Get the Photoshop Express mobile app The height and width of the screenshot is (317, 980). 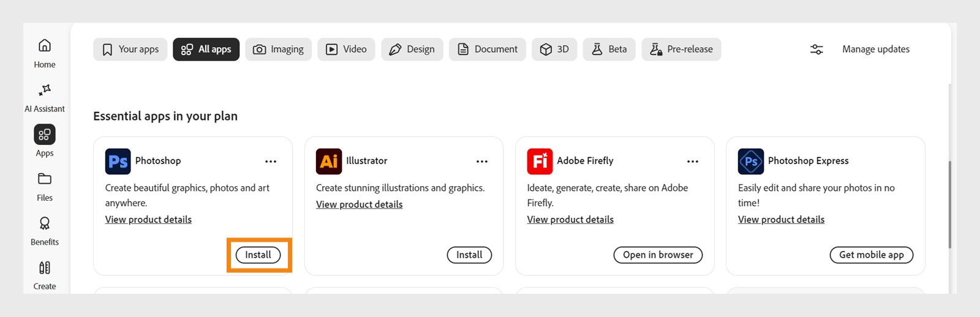[x=871, y=255]
